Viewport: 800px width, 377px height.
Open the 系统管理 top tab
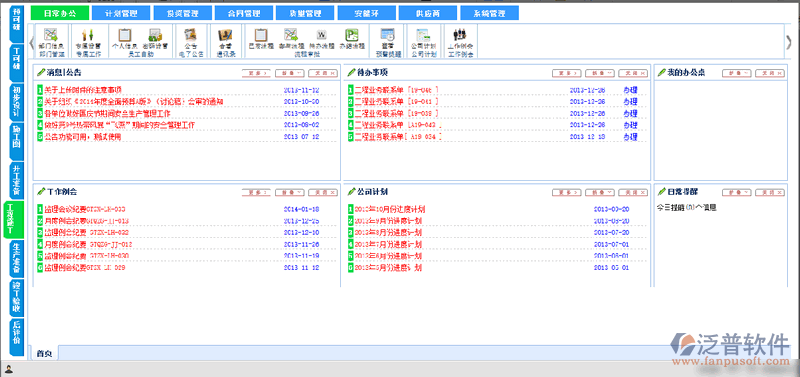coord(489,13)
